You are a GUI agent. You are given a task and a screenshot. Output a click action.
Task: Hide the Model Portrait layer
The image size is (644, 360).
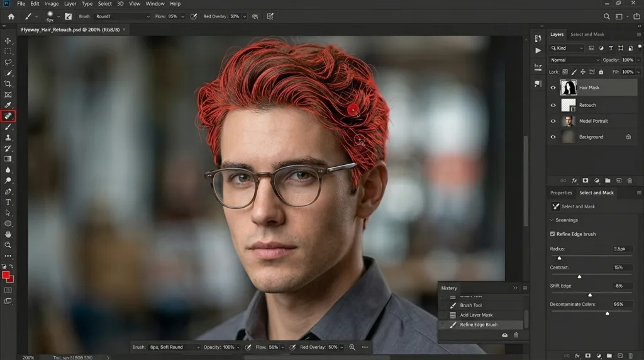553,121
